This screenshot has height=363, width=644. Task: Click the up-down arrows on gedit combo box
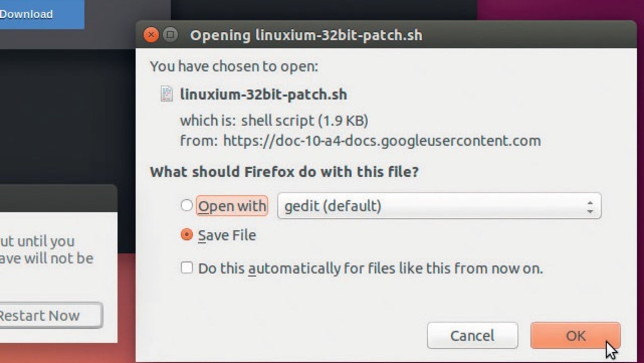(x=590, y=207)
